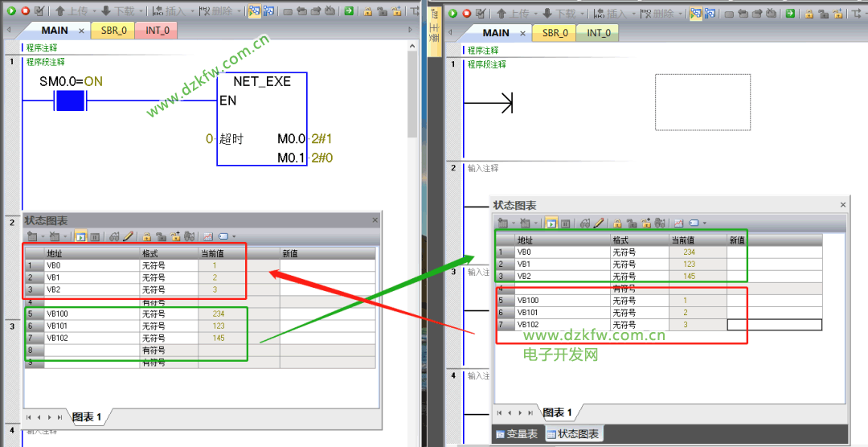Open the trend view icon in right chart
Image resolution: width=868 pixels, height=447 pixels.
pyautogui.click(x=679, y=223)
